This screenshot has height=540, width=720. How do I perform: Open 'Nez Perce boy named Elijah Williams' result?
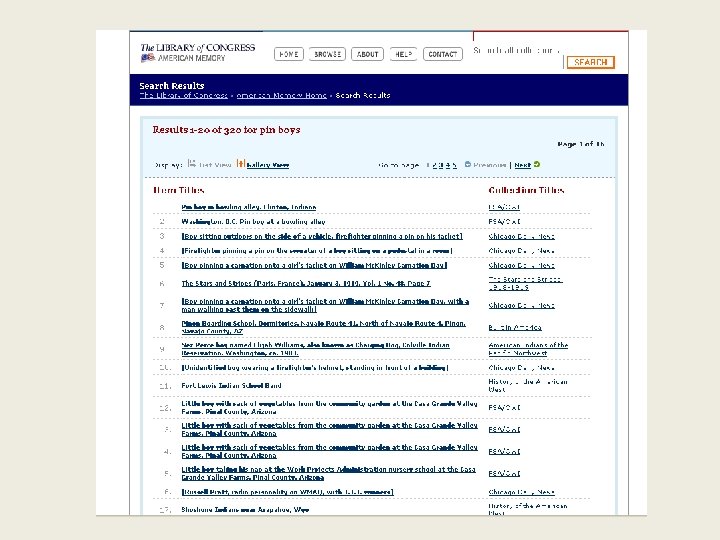(x=315, y=349)
